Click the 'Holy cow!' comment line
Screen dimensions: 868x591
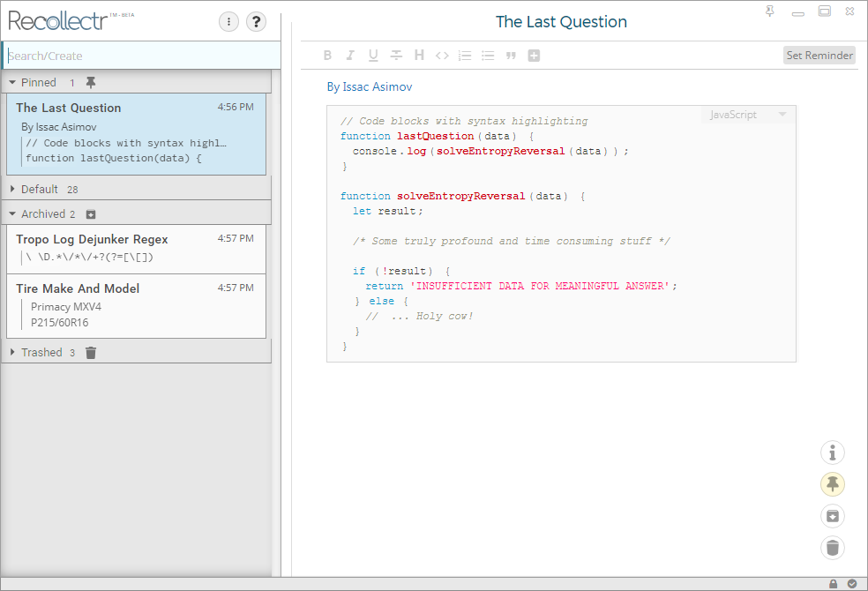tap(419, 317)
